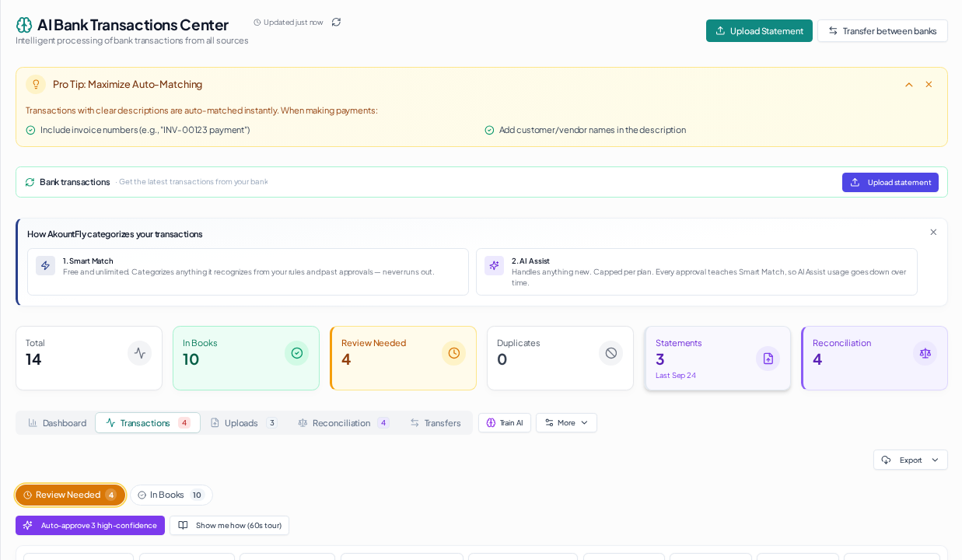Screen dimensions: 962x560
Task: Select the Transactions tab
Action: (148, 423)
